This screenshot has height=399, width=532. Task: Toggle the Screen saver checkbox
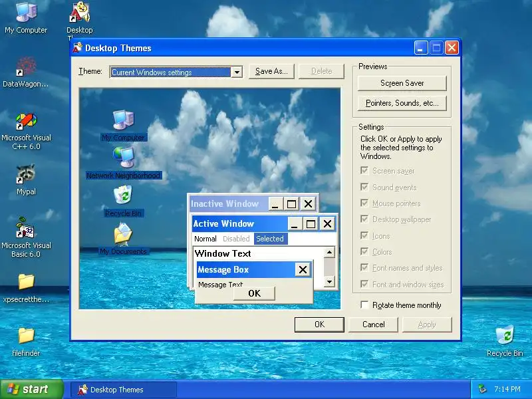click(364, 170)
